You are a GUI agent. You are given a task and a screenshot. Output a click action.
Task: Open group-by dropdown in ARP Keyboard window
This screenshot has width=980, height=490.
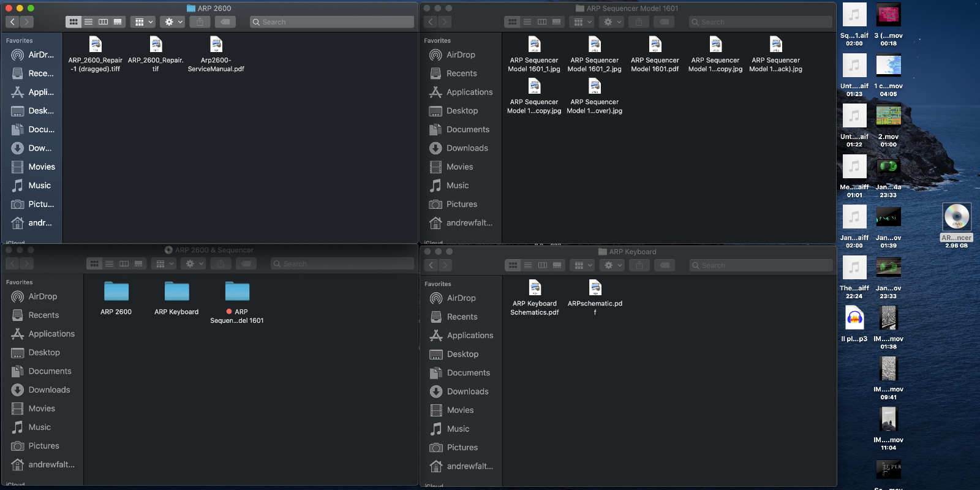click(582, 265)
